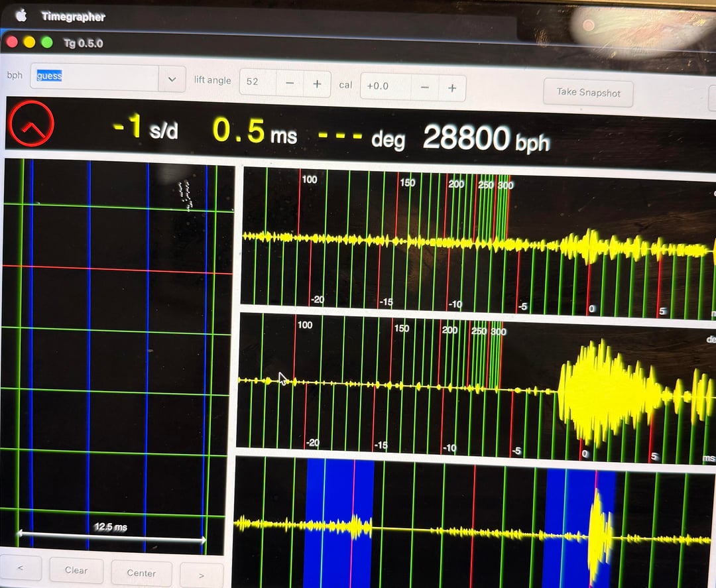Click the lift angle value 52 field
Viewport: 716px width, 588px height.
click(257, 82)
